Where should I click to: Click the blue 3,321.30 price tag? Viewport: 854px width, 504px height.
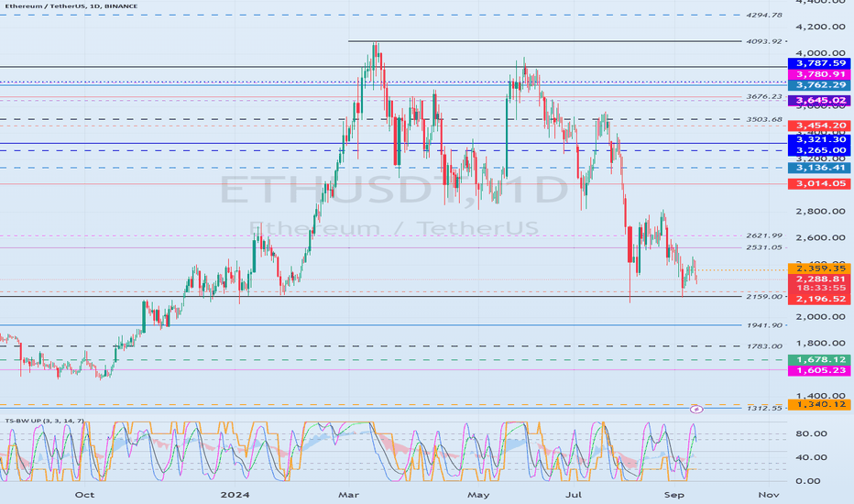(819, 140)
